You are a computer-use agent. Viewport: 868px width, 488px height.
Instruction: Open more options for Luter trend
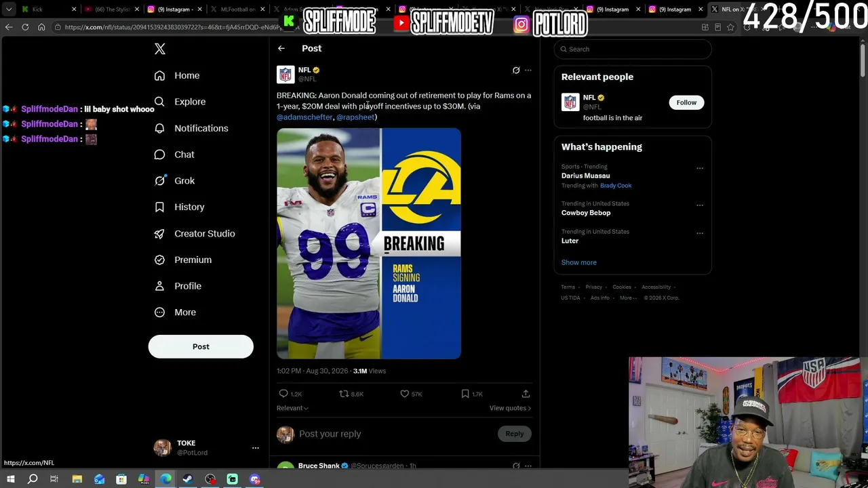[700, 233]
